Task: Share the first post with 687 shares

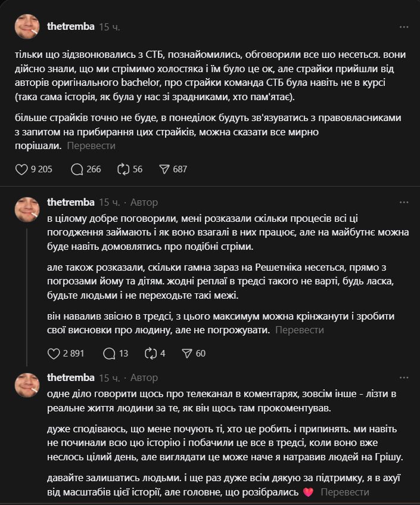Action: click(164, 169)
